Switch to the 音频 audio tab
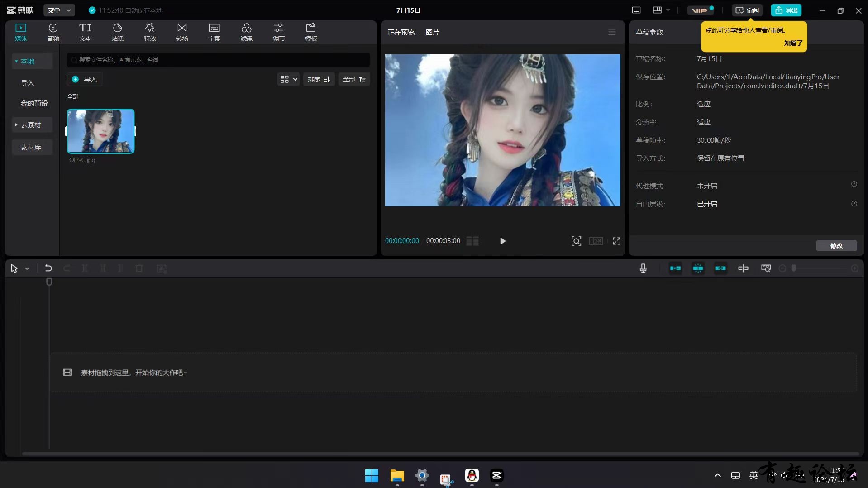Viewport: 868px width, 488px height. pyautogui.click(x=53, y=33)
